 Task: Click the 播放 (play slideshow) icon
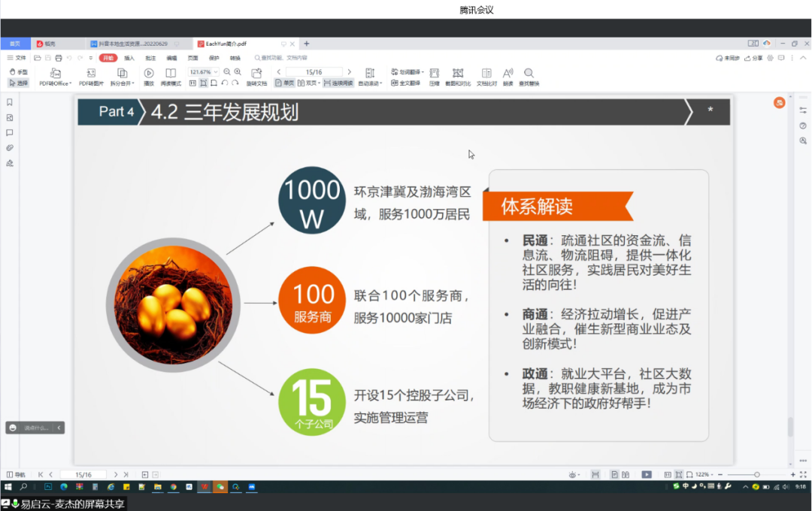click(x=149, y=74)
